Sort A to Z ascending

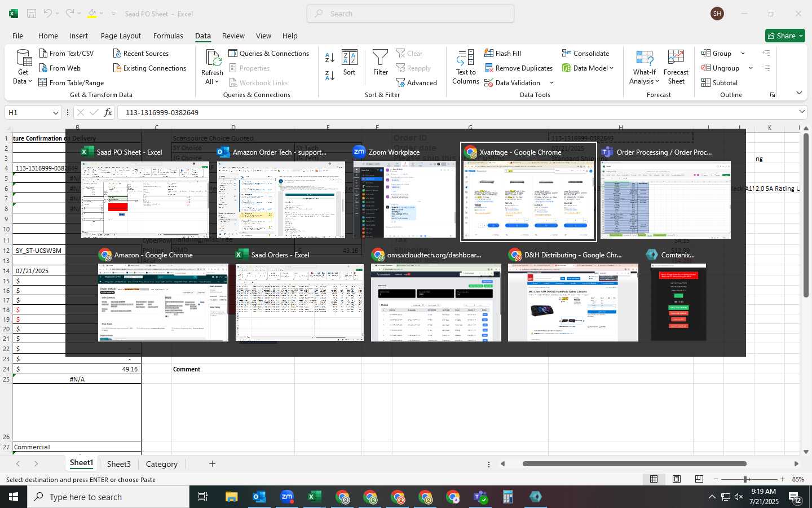pos(330,57)
